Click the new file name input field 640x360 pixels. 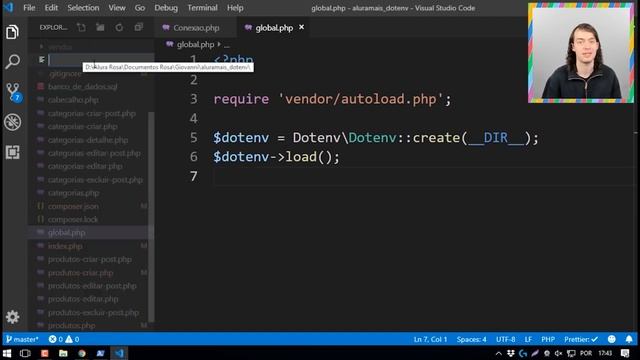(101, 60)
